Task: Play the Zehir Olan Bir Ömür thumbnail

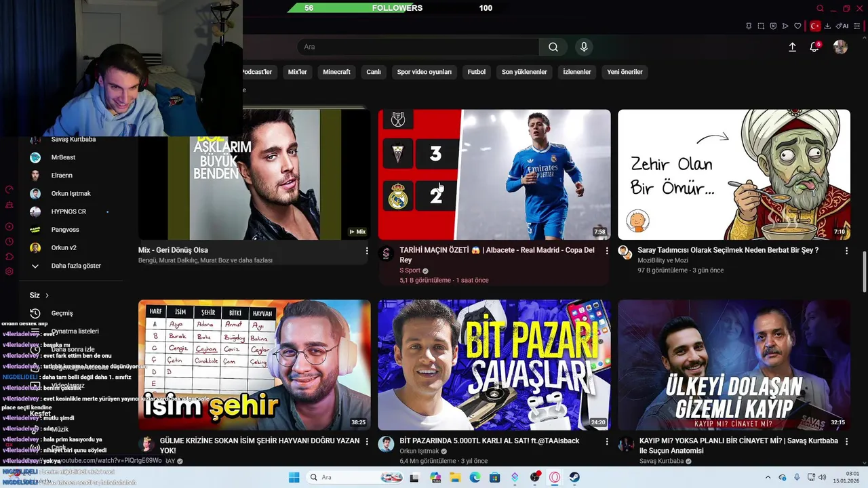Action: (x=734, y=174)
